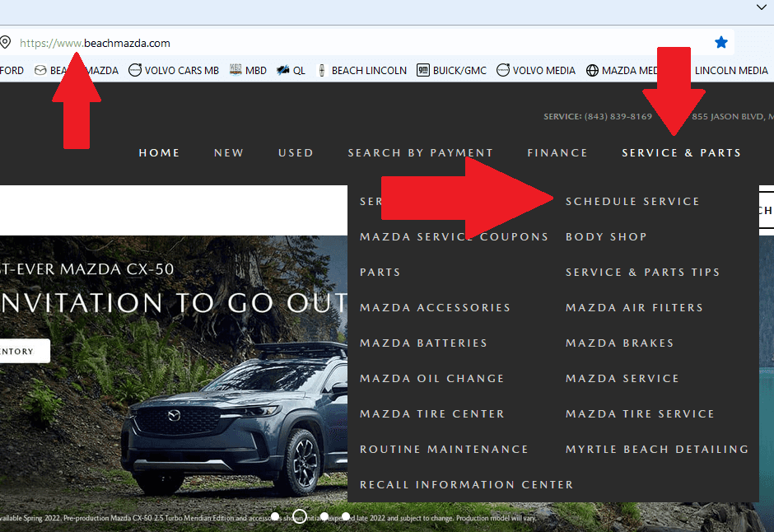The image size is (774, 532).
Task: Open the MBD bookmark
Action: [x=247, y=71]
